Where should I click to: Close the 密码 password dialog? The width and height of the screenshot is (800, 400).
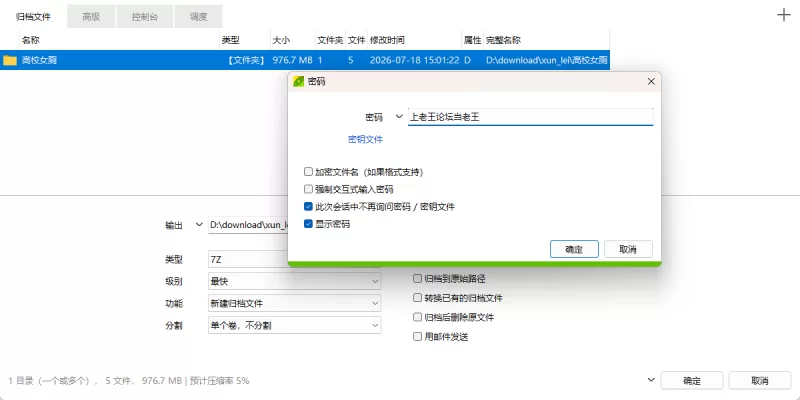651,82
